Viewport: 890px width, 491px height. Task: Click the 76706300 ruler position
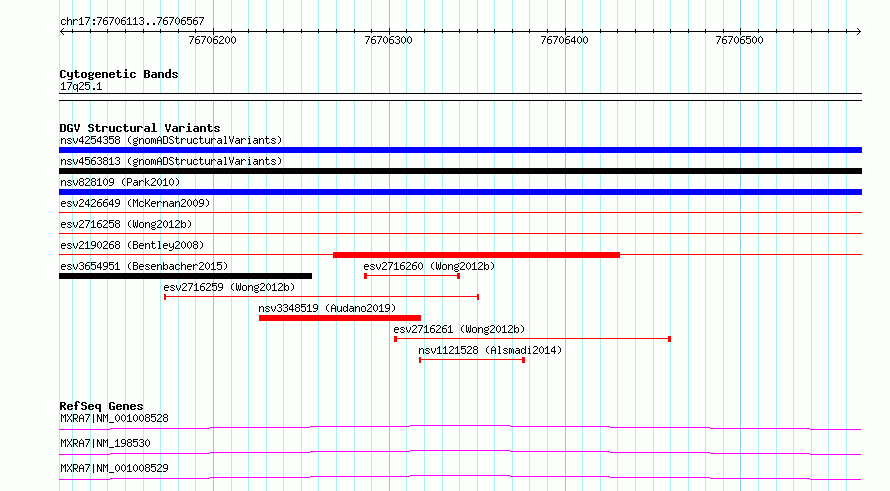[x=388, y=40]
